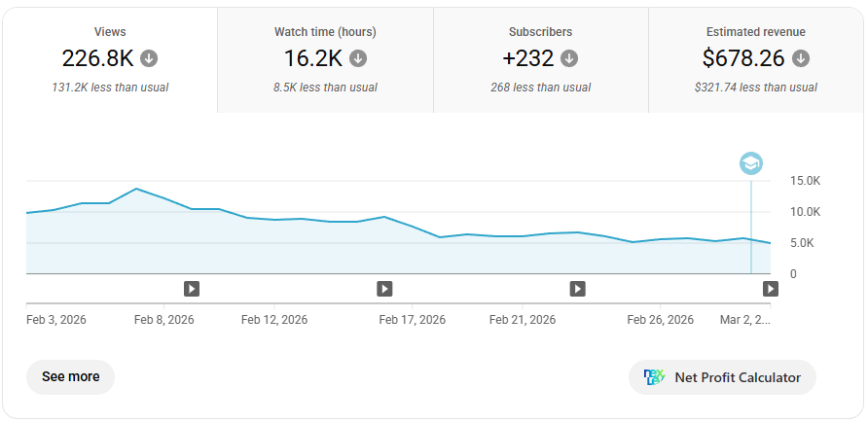This screenshot has width=868, height=423.
Task: Click the Feb 12, 2026 axis label
Action: (274, 320)
